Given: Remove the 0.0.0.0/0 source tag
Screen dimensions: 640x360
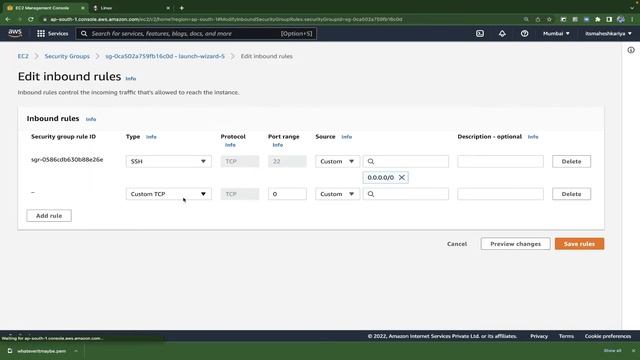Looking at the screenshot, I should click(x=402, y=178).
